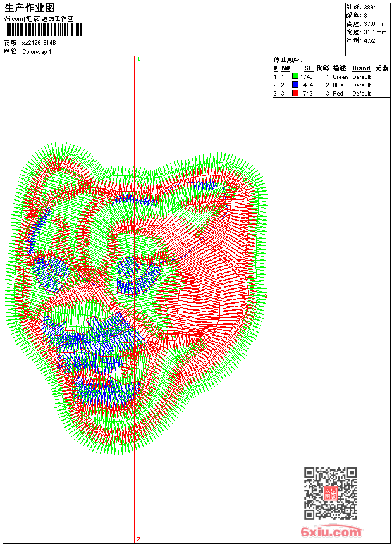392x544 pixels.
Task: Select the stitch count 1746 cell
Action: tap(306, 77)
